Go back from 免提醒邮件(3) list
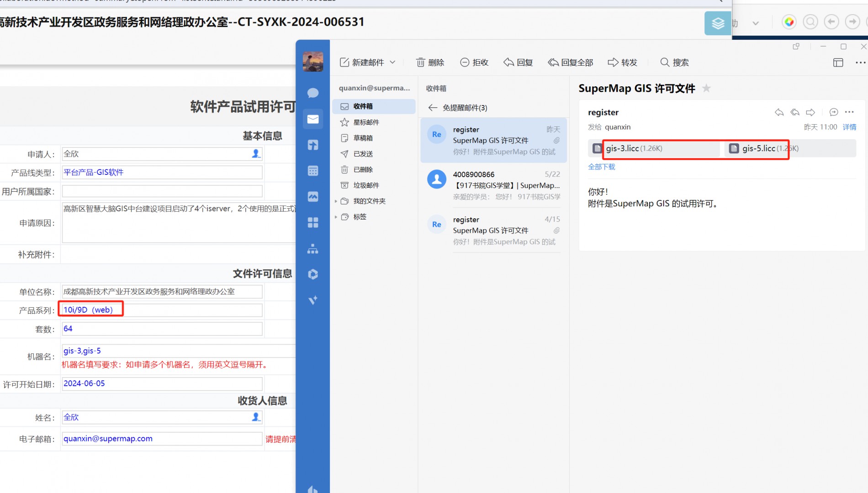868x493 pixels. (433, 108)
